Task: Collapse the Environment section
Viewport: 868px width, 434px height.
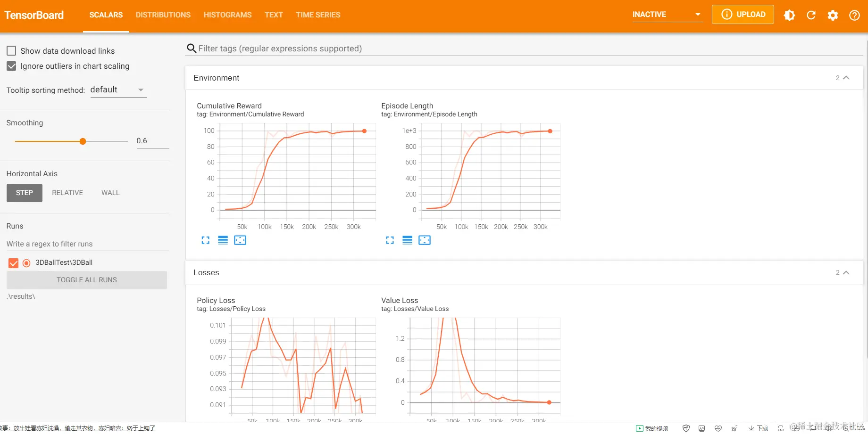Action: pyautogui.click(x=846, y=78)
